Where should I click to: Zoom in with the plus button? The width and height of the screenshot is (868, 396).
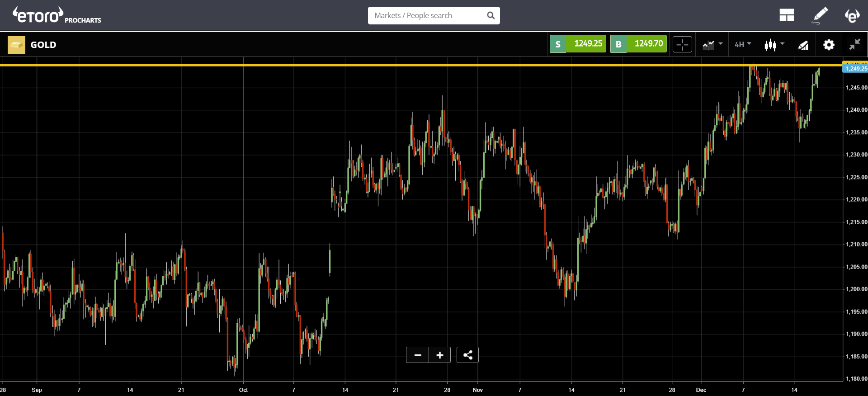point(440,355)
